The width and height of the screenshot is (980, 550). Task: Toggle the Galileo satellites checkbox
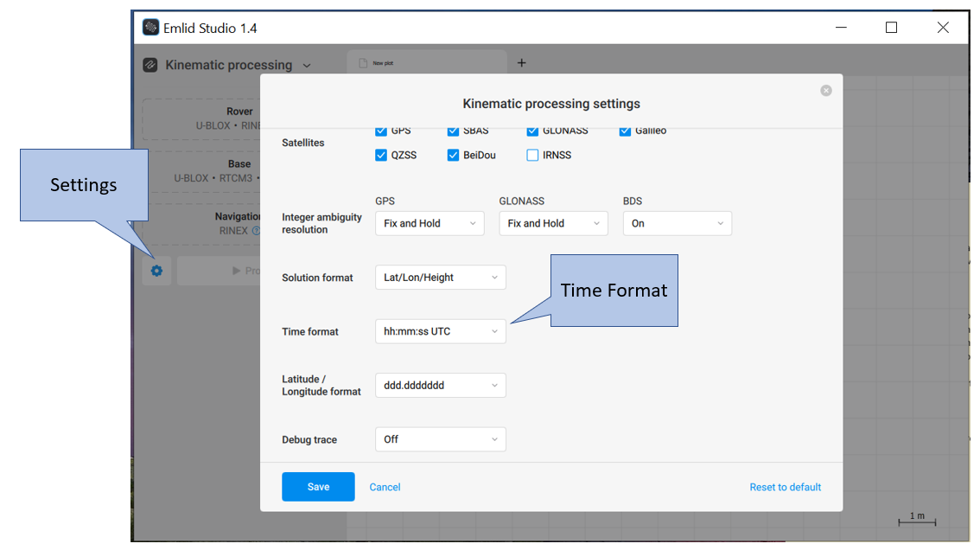click(625, 130)
